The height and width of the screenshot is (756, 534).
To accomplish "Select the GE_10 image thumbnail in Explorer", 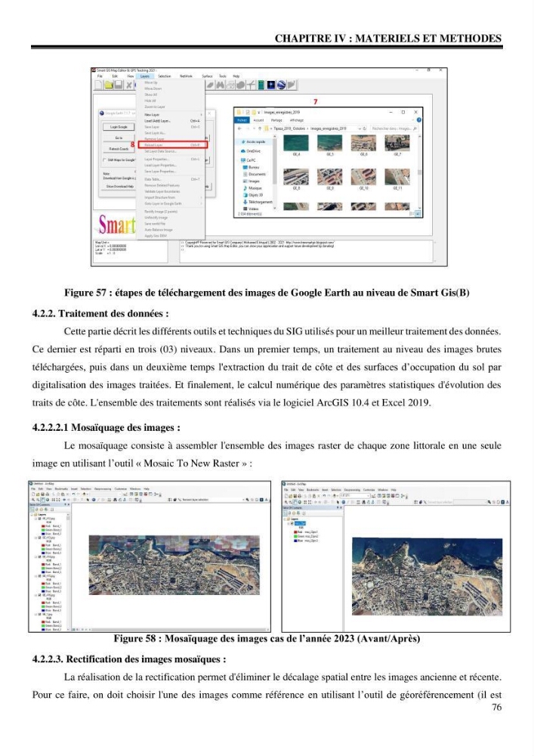I will [x=363, y=176].
